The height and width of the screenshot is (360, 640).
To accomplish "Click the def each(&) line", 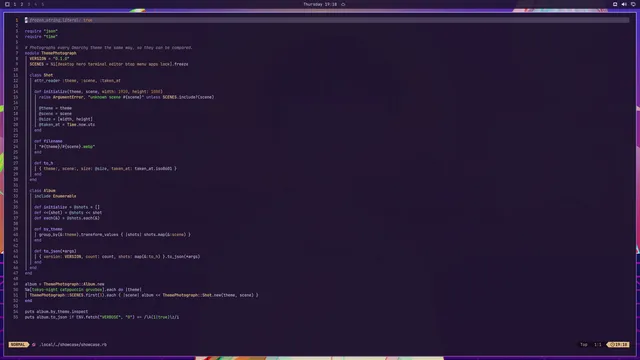I will point(67,218).
